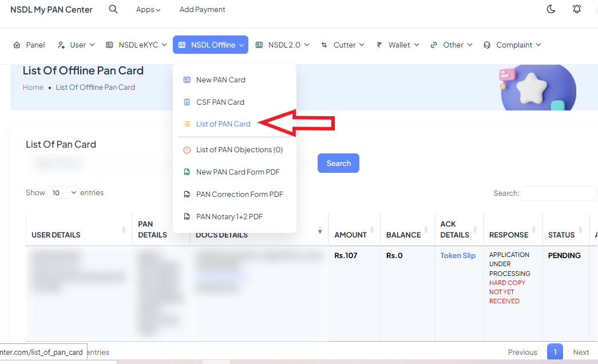Click the NSDL Offline card icon

182,45
